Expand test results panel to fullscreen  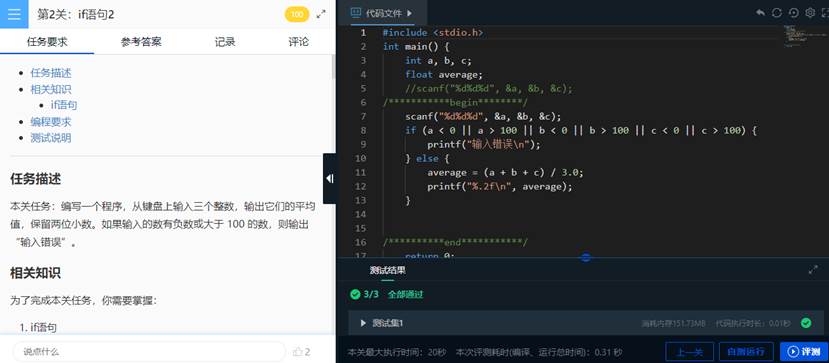[813, 270]
